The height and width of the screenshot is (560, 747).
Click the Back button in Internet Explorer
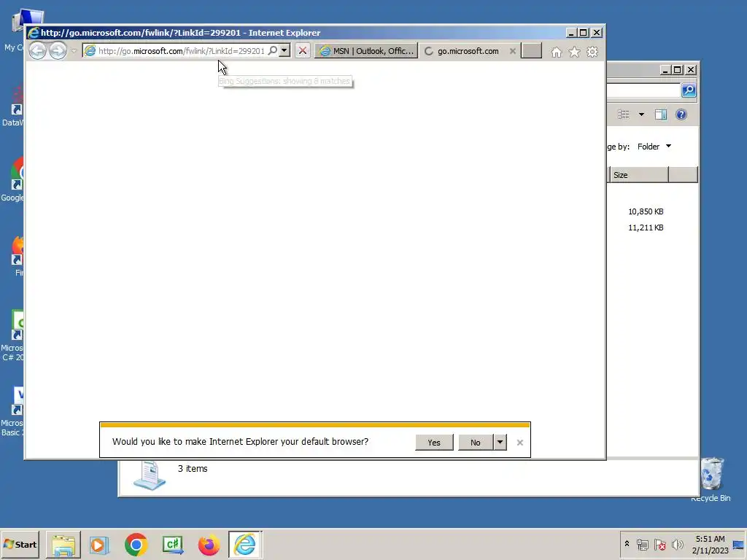click(x=38, y=50)
